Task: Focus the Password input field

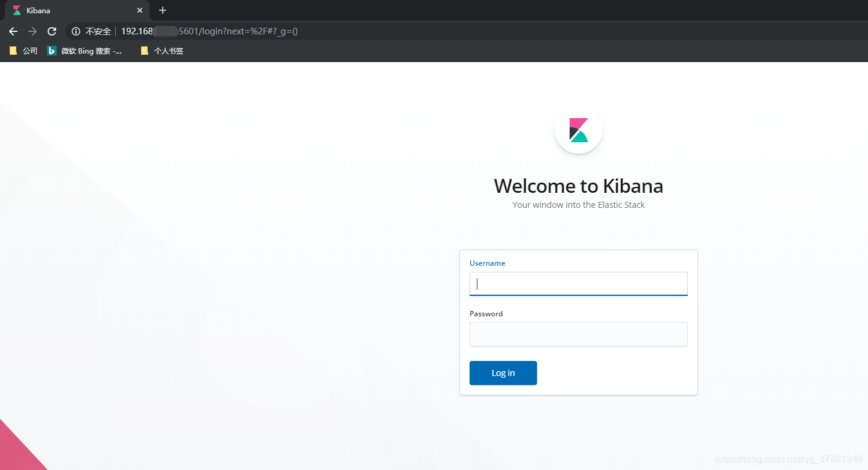Action: (x=579, y=334)
